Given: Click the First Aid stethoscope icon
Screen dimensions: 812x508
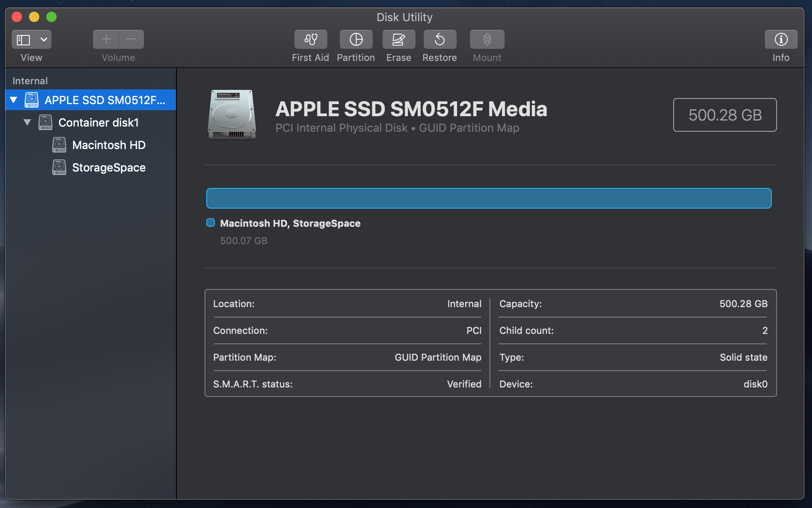Looking at the screenshot, I should (x=310, y=39).
